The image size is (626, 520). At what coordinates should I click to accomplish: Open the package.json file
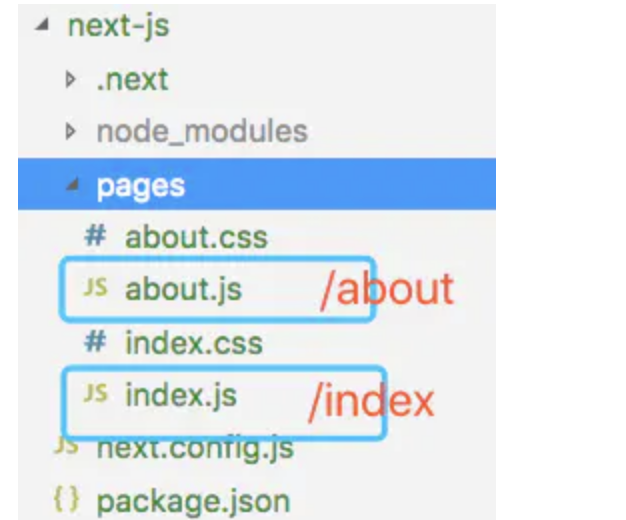[193, 499]
